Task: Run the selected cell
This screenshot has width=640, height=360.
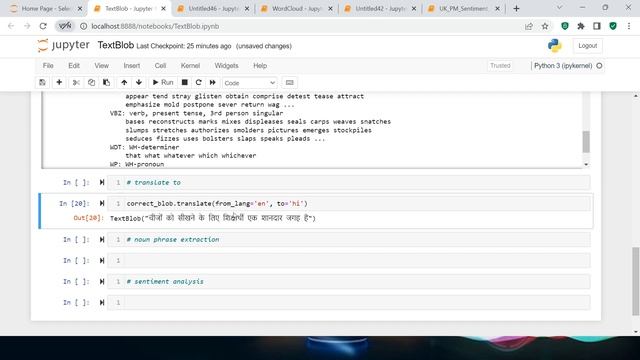Action: pos(163,82)
